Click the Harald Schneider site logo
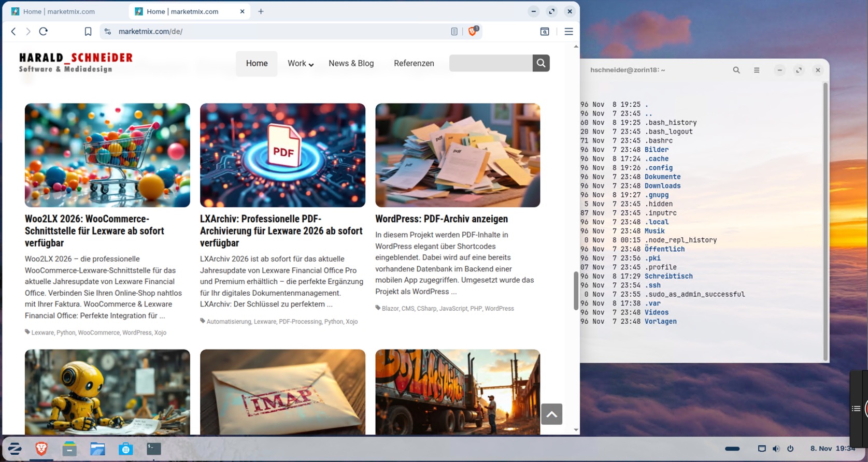 [76, 62]
